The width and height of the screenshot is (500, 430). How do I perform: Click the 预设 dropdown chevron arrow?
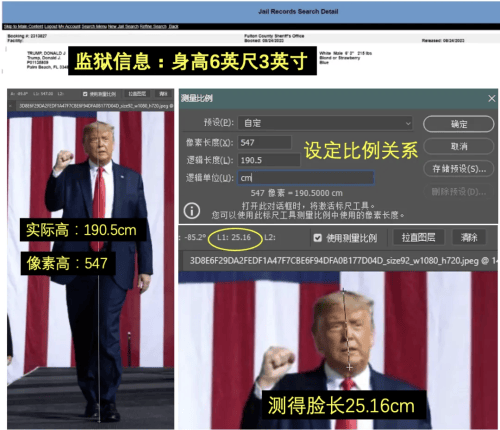coord(408,123)
